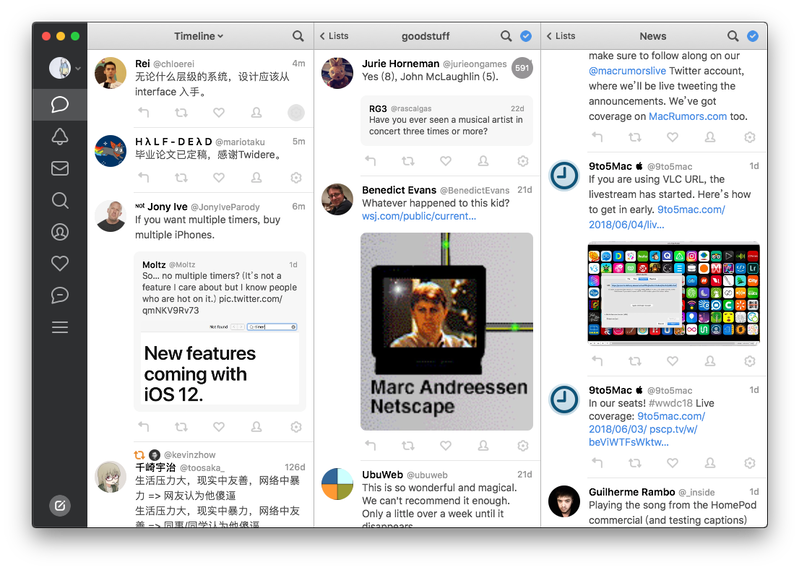Viewport: 800px width, 570px height.
Task: Open the Search tab in sidebar
Action: pyautogui.click(x=60, y=200)
